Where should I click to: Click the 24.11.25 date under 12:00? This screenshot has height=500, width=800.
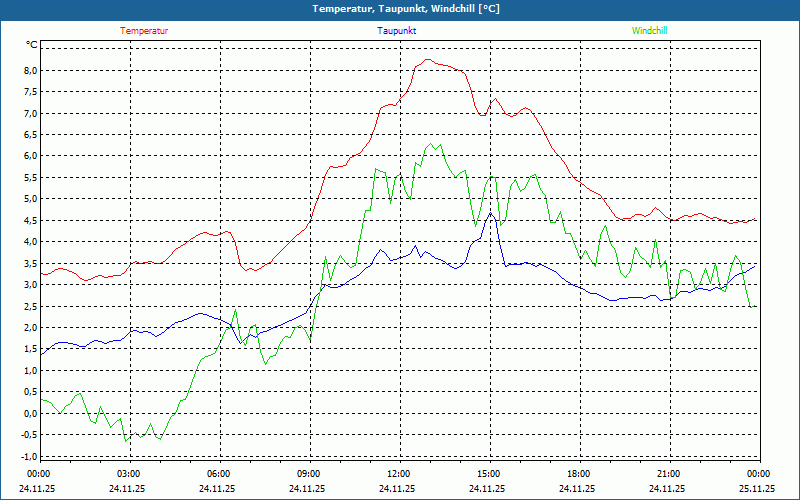tap(397, 488)
